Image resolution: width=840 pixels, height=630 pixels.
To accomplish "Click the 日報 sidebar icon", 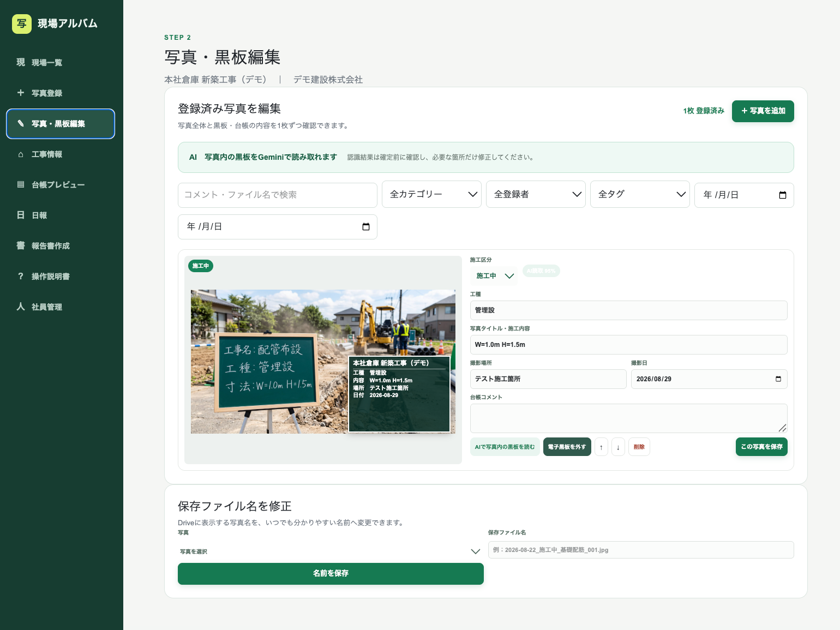I will point(21,215).
